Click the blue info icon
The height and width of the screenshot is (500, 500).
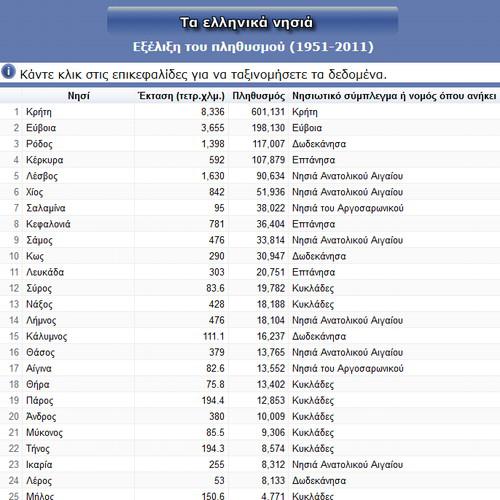8,72
